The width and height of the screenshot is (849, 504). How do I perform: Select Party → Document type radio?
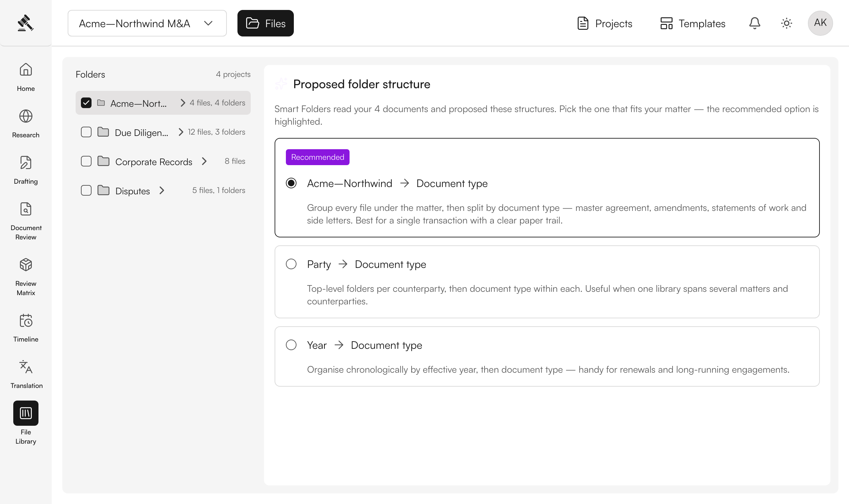291,264
